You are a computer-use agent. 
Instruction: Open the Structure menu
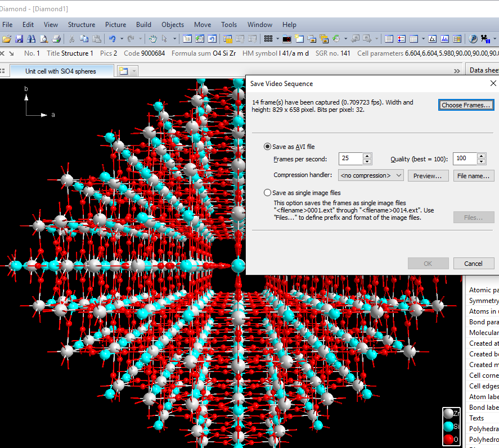82,25
